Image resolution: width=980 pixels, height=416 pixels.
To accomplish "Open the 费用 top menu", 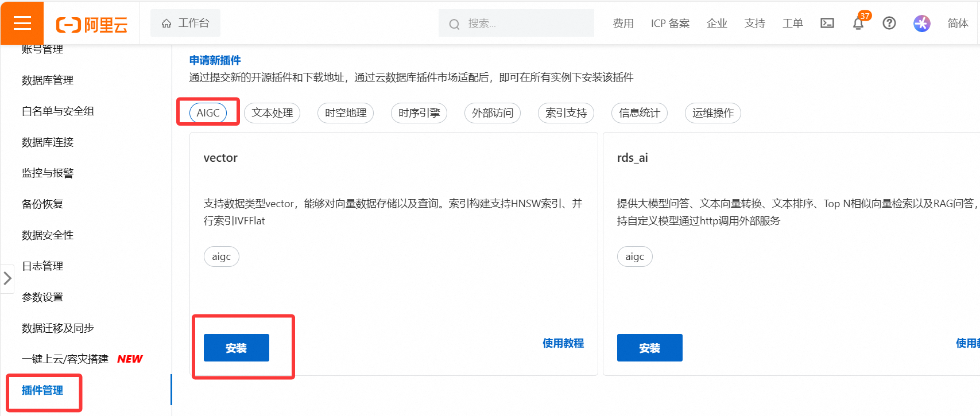I will pos(623,24).
